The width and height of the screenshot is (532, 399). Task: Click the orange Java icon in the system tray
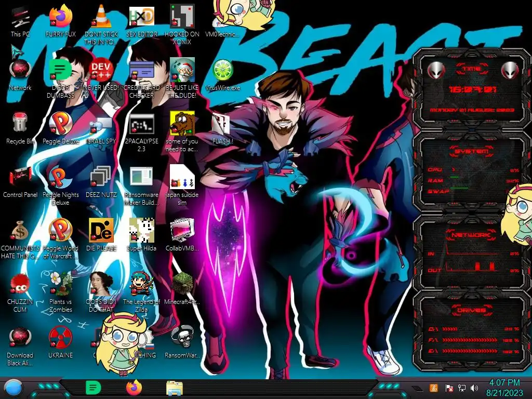(x=433, y=388)
